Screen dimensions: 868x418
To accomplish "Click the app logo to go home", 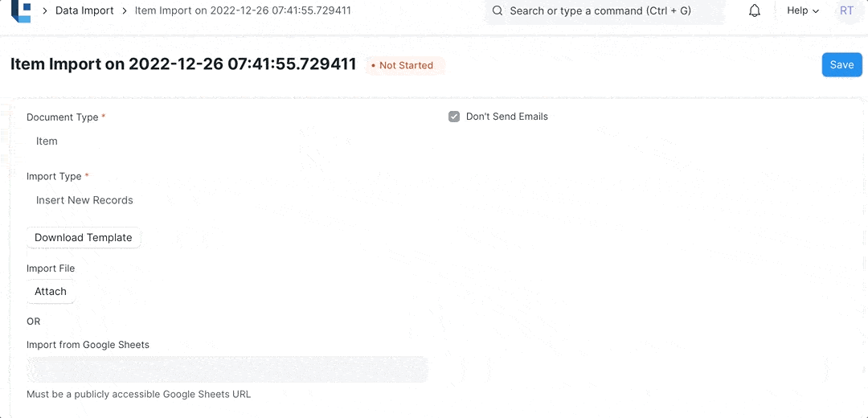I will 21,11.
